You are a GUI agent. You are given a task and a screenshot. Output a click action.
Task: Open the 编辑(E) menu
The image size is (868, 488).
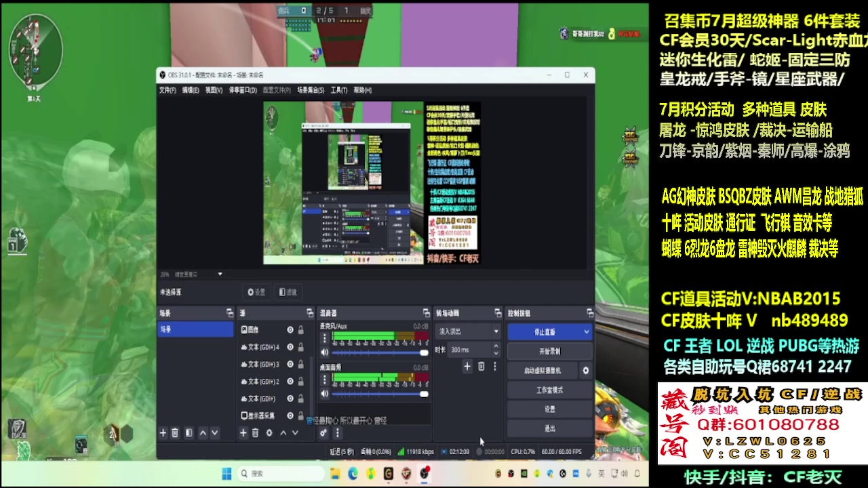coord(191,90)
